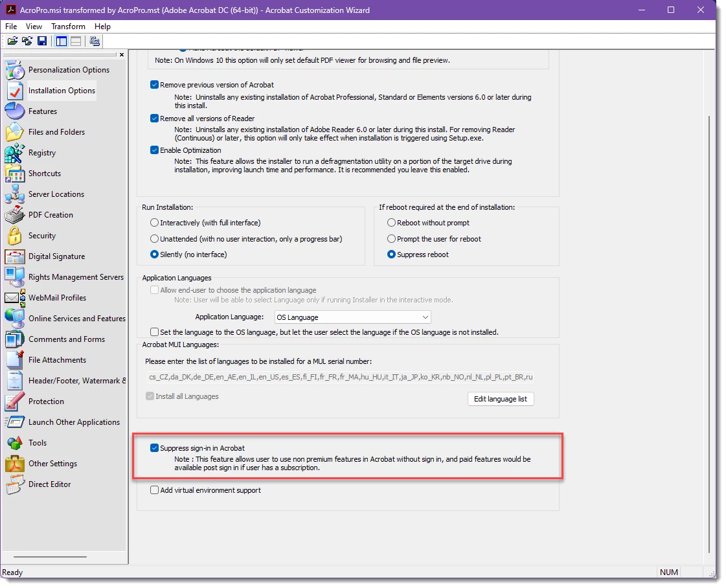Check Set the language to the OS language

155,332
